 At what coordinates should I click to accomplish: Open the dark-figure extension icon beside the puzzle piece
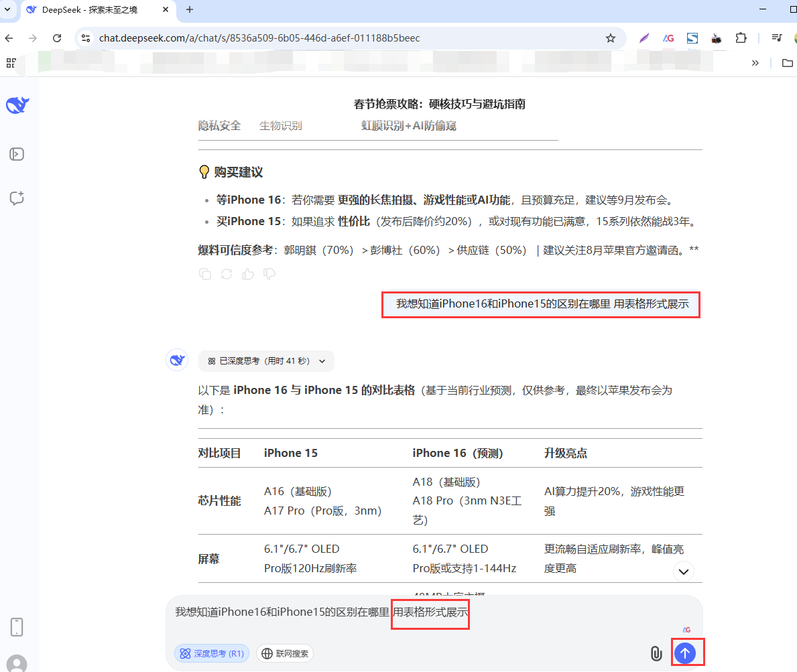[716, 38]
